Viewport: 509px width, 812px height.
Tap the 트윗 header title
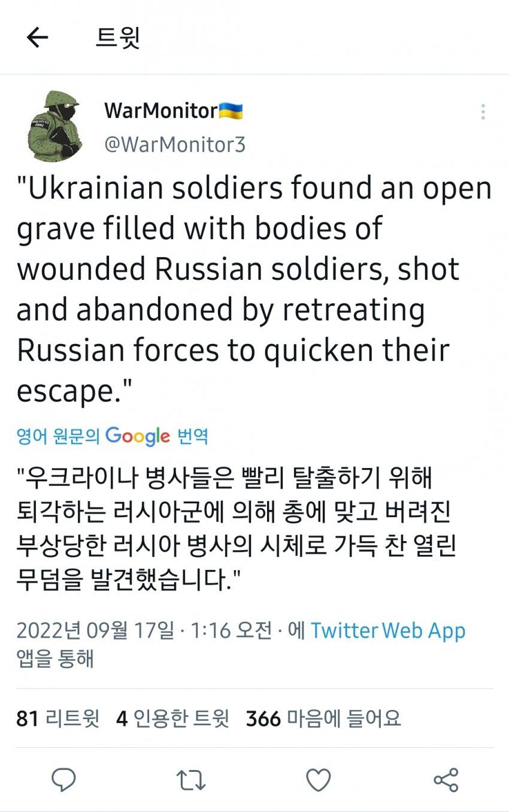click(118, 38)
